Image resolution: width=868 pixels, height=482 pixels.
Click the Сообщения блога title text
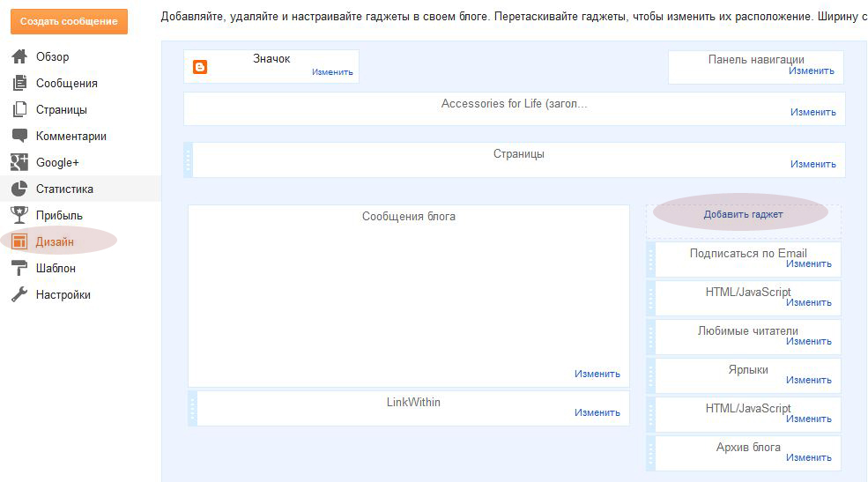pos(409,217)
